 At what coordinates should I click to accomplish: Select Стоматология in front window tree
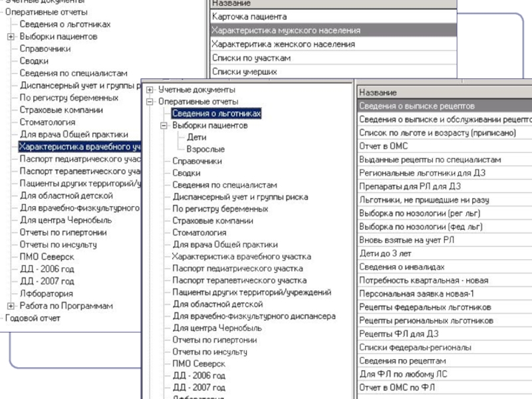point(199,233)
